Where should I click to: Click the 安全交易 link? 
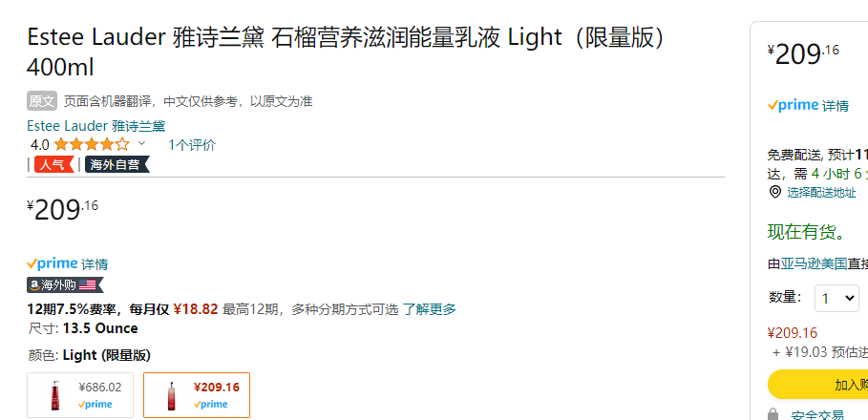coord(817,415)
